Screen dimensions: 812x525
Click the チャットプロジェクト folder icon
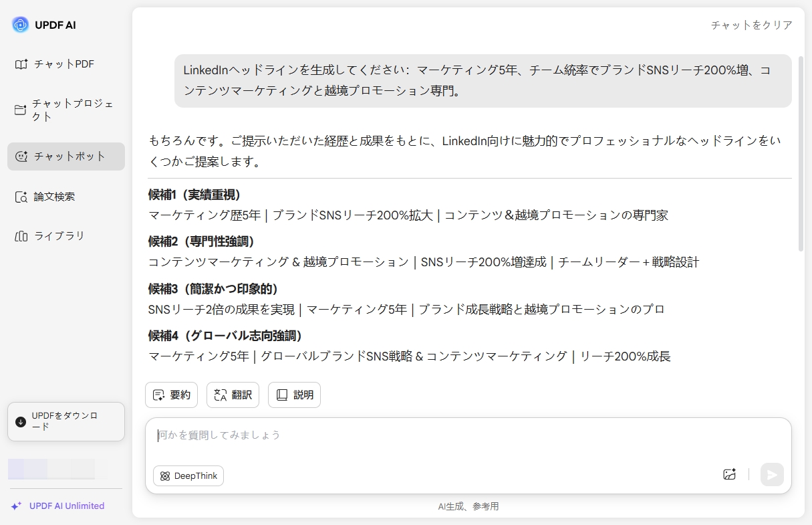tap(20, 110)
